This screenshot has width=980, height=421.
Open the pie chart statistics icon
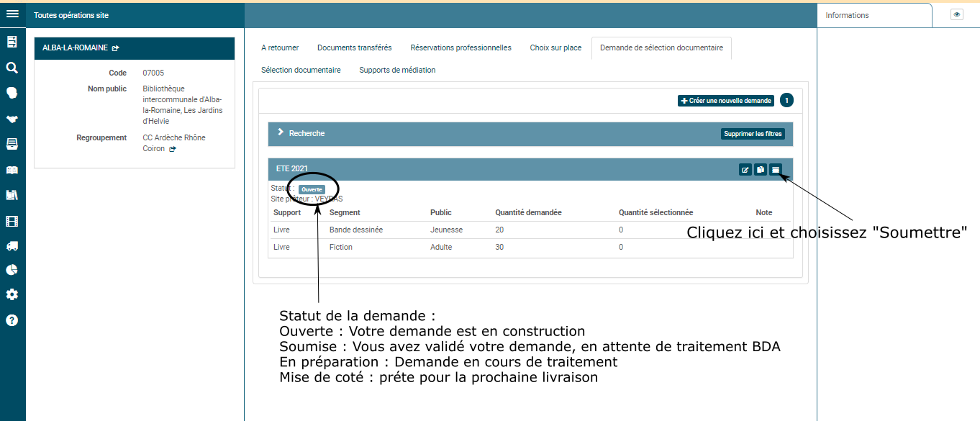(x=12, y=270)
